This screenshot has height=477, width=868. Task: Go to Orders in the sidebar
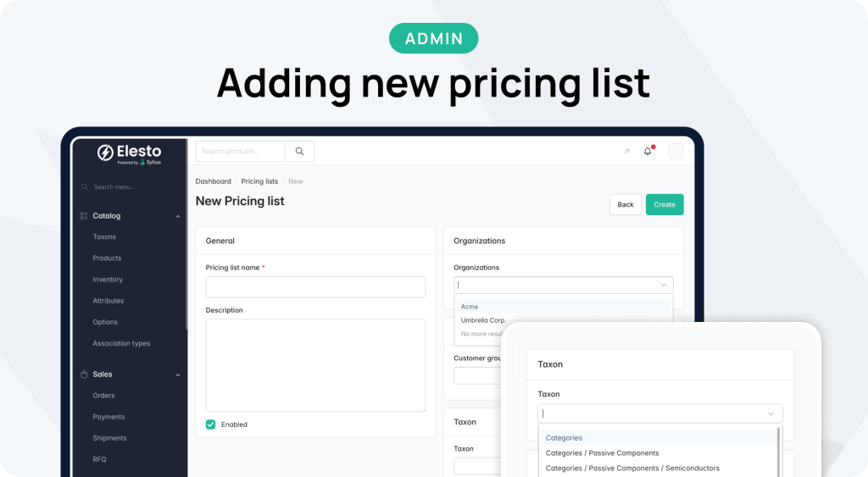point(103,396)
